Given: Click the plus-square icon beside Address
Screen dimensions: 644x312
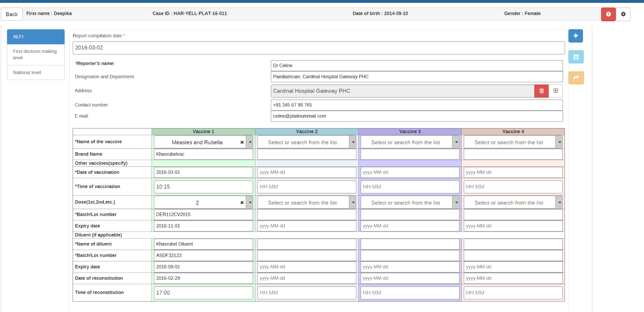Looking at the screenshot, I should tap(556, 91).
